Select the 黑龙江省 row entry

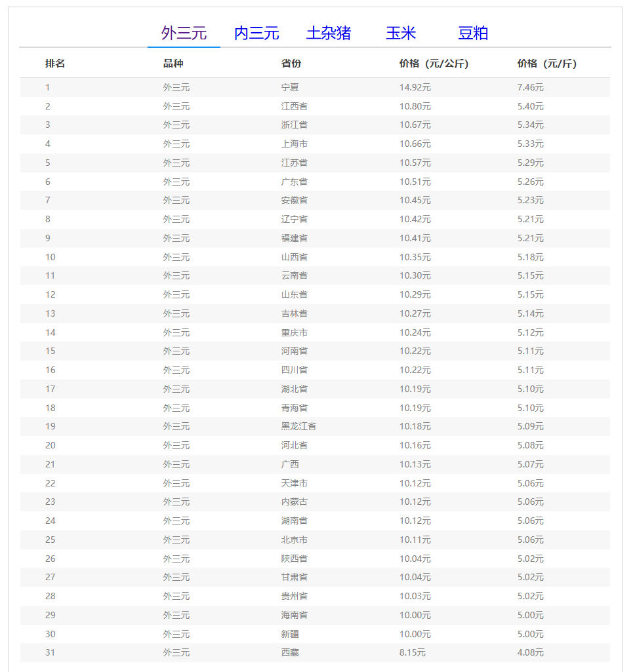pos(298,426)
